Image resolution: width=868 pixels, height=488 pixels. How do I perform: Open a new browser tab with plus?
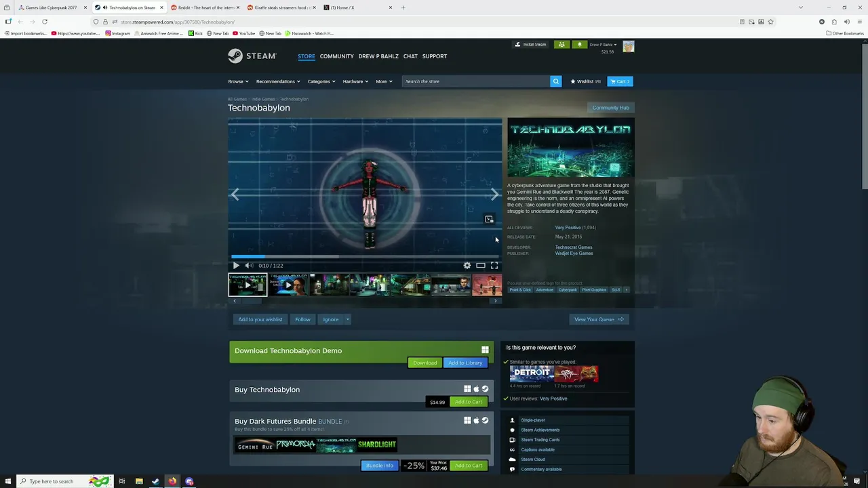(x=403, y=7)
